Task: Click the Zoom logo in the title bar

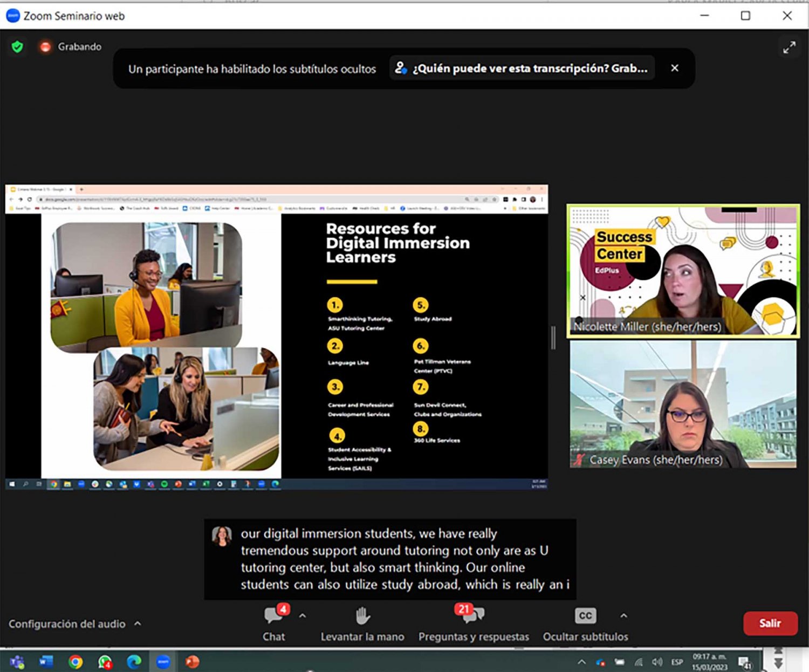Action: (12, 16)
